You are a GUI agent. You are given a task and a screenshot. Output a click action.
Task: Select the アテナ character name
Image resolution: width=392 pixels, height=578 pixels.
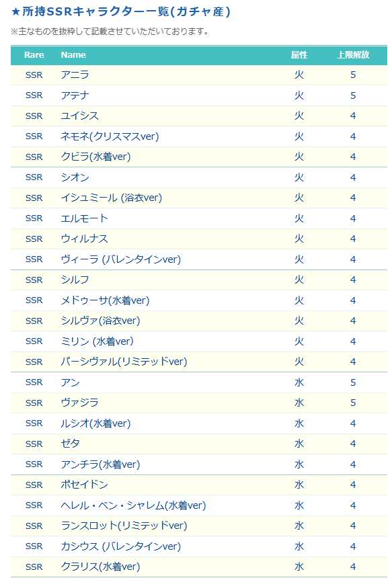pos(75,95)
